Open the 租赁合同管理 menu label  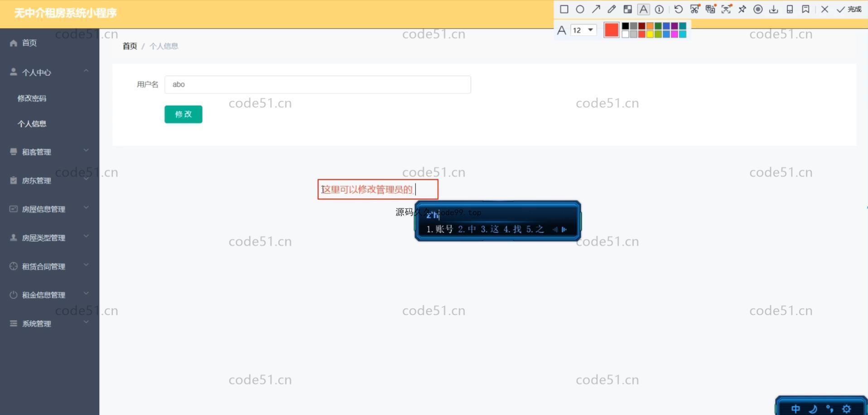click(43, 266)
